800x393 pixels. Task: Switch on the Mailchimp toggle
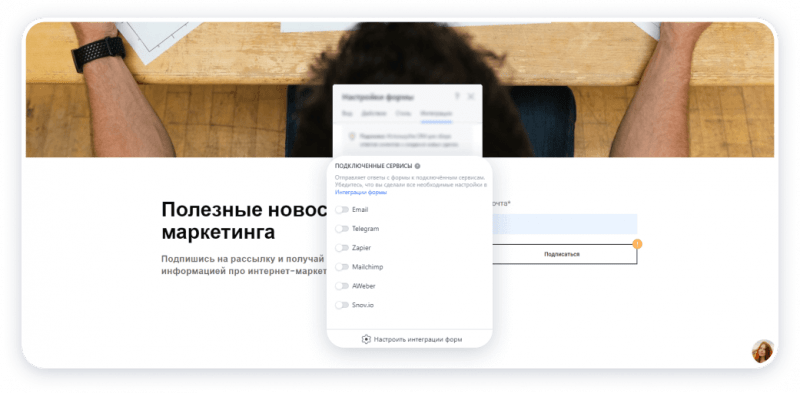click(x=342, y=267)
